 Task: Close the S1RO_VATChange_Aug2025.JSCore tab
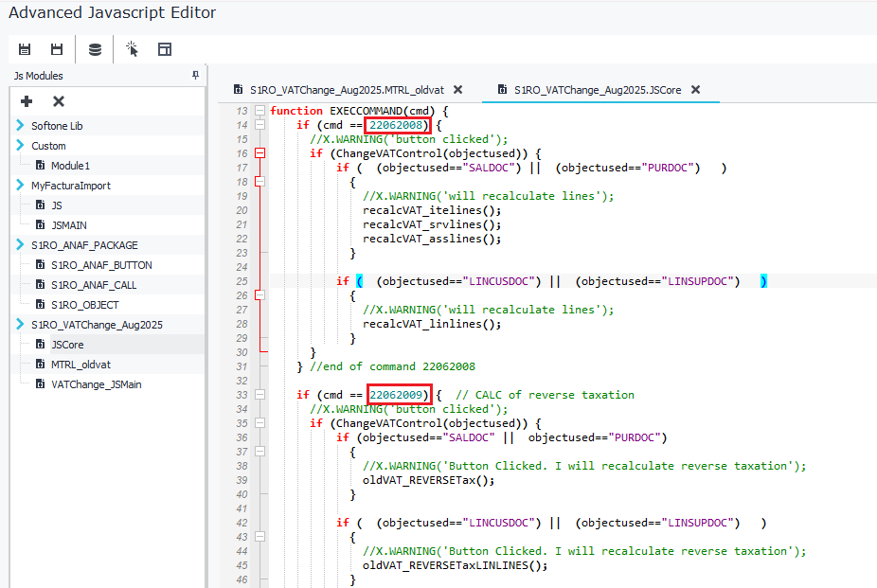695,89
